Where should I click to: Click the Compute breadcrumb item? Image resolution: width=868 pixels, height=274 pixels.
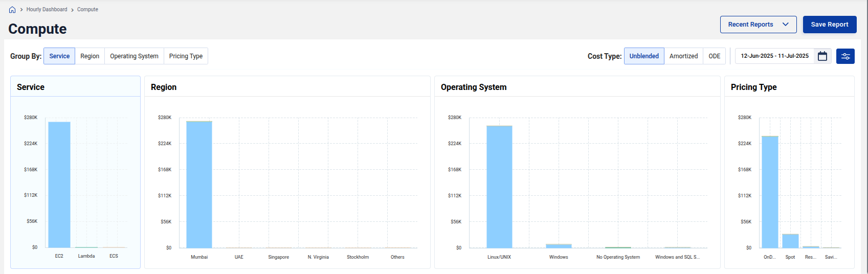87,10
